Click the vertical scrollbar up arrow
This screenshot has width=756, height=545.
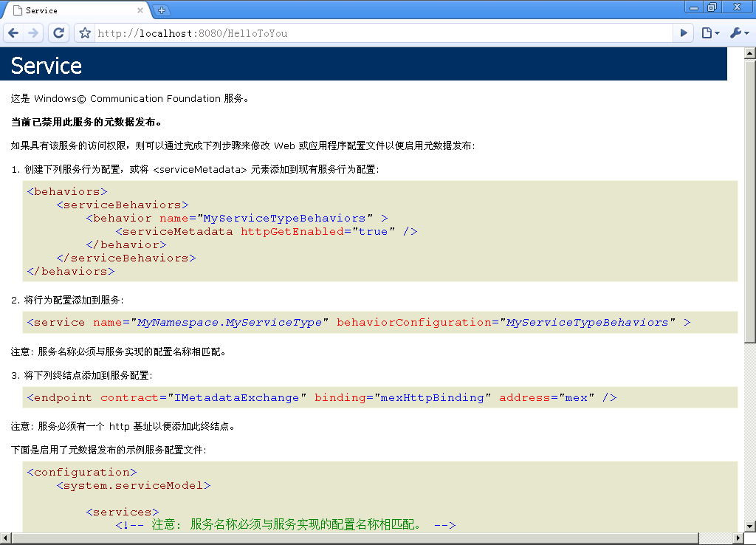tap(749, 53)
